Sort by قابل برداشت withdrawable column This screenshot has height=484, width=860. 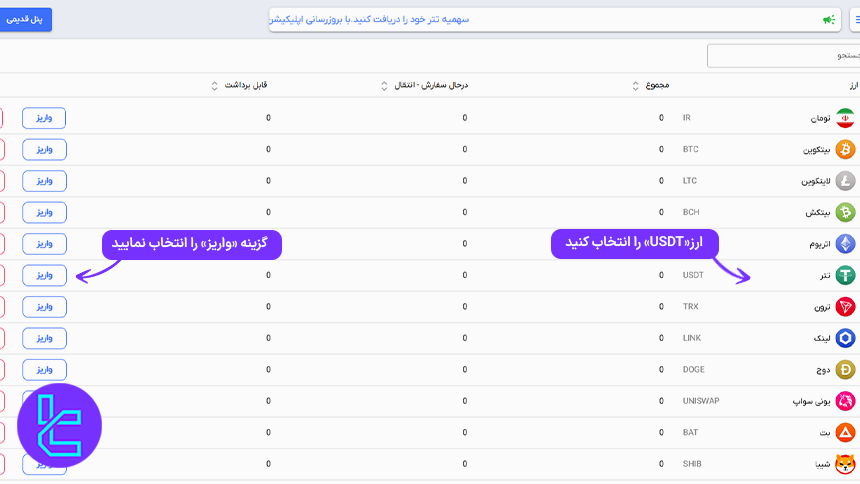(x=214, y=86)
